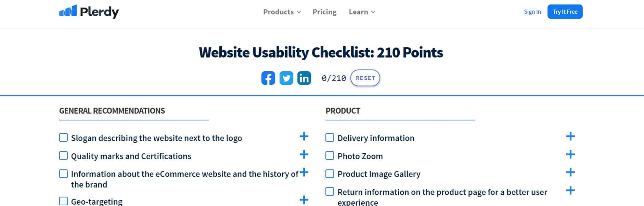This screenshot has width=644, height=206.
Task: Expand 'Quality marks and Certifications' plus icon
Action: point(304,154)
